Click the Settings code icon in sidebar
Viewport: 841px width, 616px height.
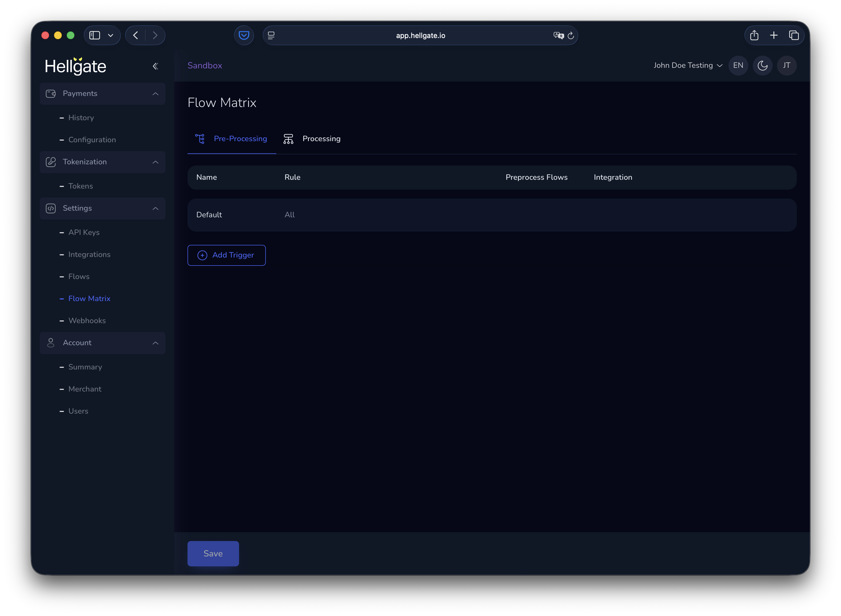pyautogui.click(x=51, y=208)
